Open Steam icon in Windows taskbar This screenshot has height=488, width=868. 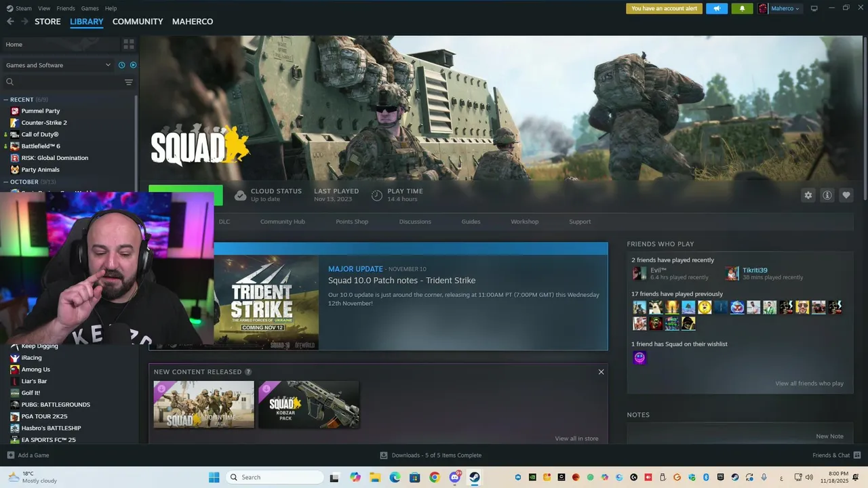coord(475,477)
